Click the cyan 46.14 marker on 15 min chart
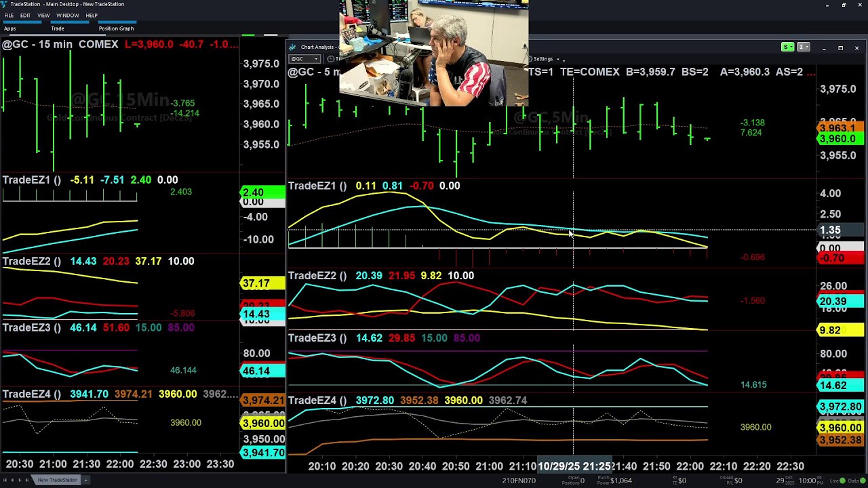The image size is (868, 488). pyautogui.click(x=262, y=371)
